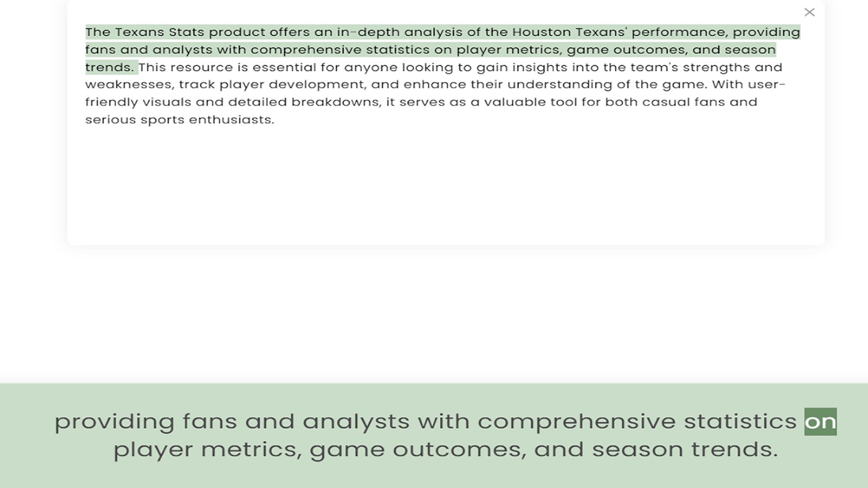This screenshot has height=488, width=868.
Task: Click "comprehensive" in the upper paragraph
Action: (x=306, y=50)
